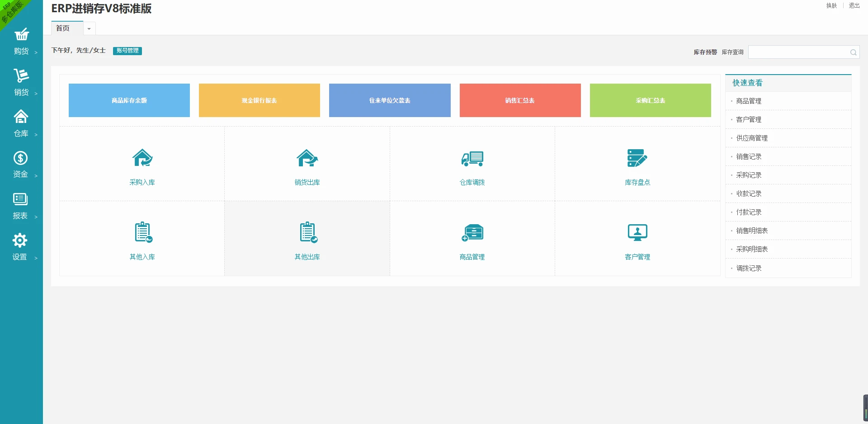Screen dimensions: 868x424
Task: Click the search magnifier icon
Action: (853, 52)
